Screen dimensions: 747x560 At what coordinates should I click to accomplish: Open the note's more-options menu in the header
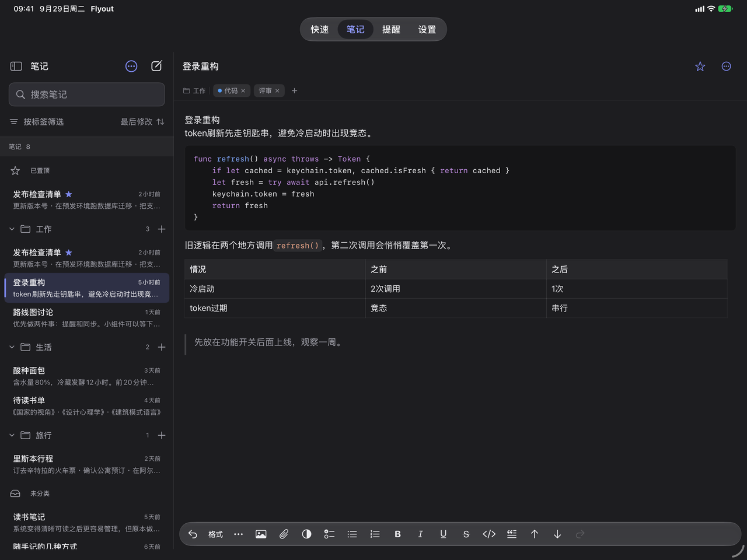tap(726, 66)
